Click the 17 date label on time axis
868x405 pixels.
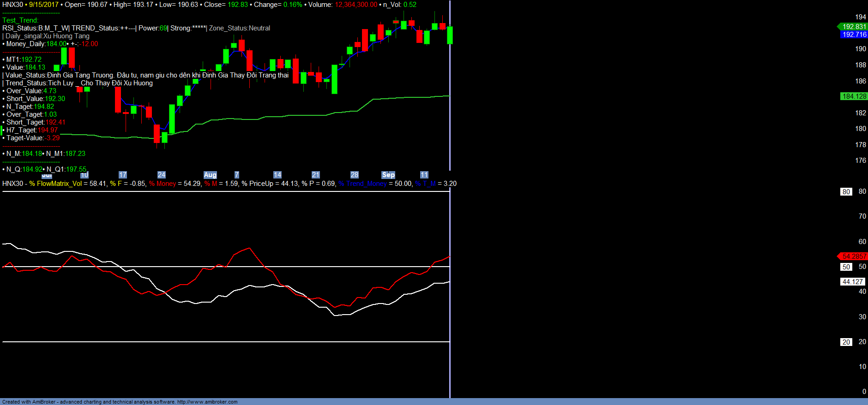pos(122,175)
